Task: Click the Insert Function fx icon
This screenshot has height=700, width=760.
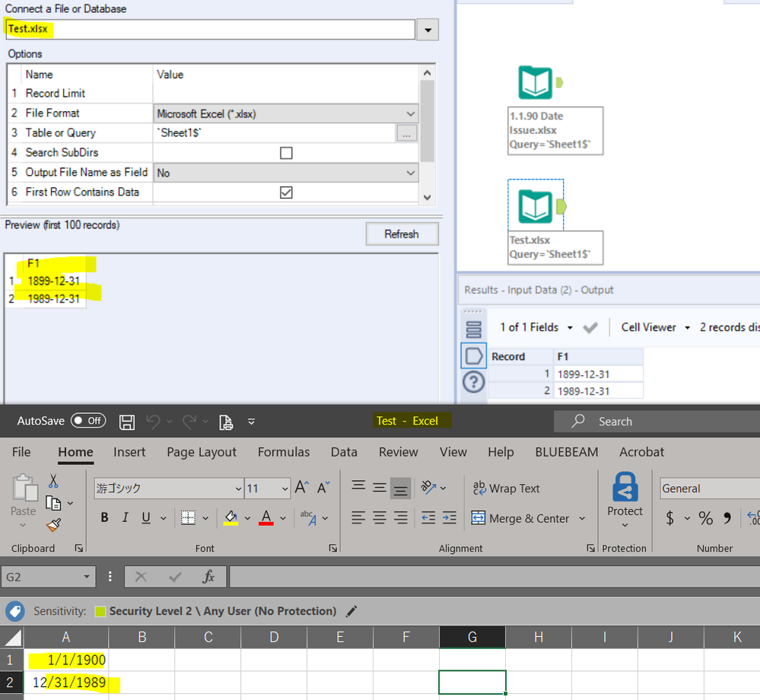Action: point(208,577)
